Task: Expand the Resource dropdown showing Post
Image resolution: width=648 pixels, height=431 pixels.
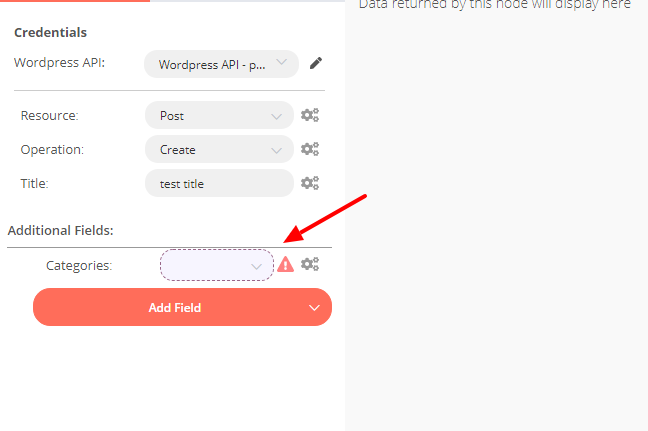Action: click(219, 115)
